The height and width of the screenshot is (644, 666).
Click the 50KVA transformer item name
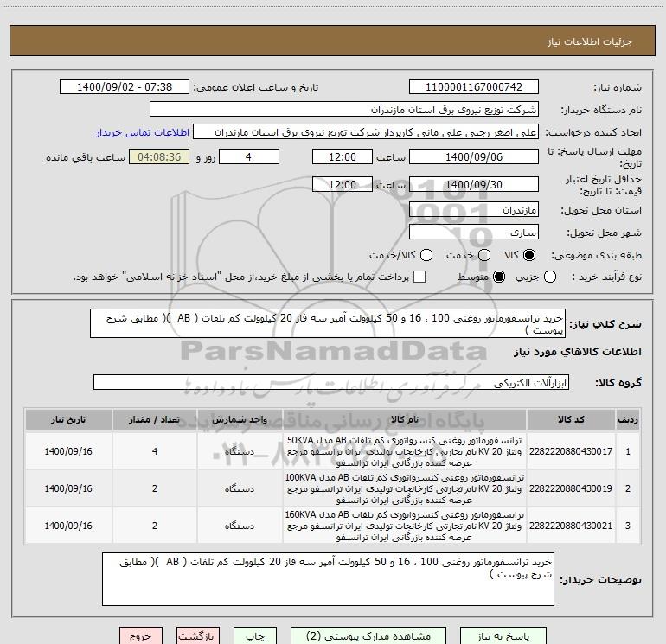405,451
